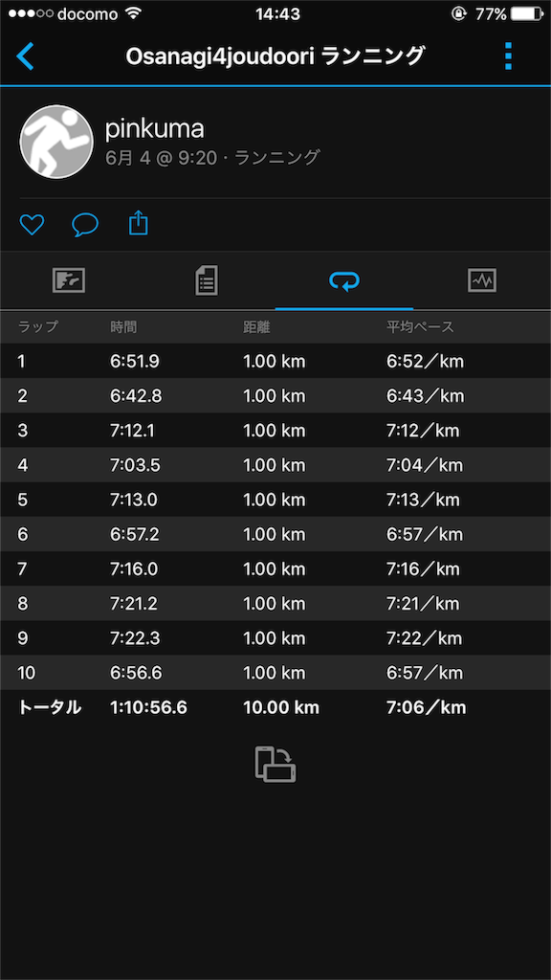Viewport: 551px width, 980px height.
Task: Like this activity with heart icon
Action: (x=32, y=224)
